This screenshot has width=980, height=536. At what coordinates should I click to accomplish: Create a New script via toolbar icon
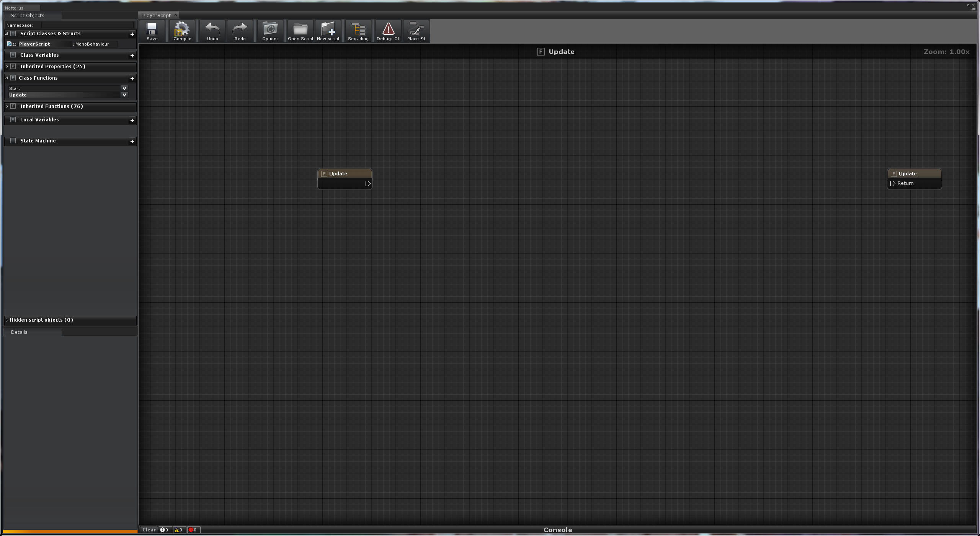click(x=328, y=31)
